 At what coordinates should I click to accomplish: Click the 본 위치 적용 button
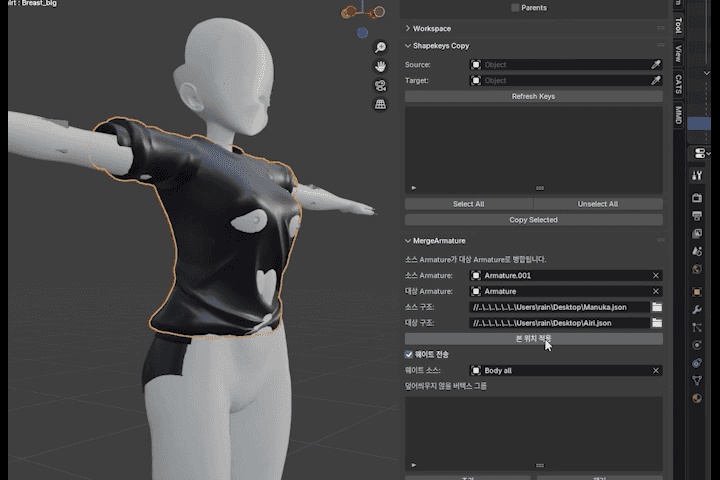(x=534, y=339)
